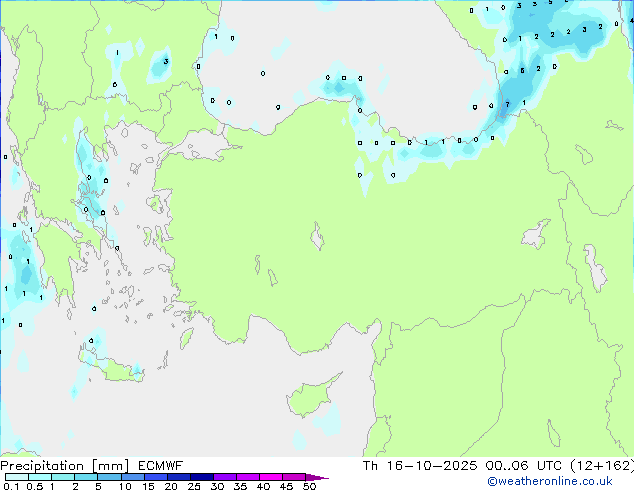Open the weatheronline.co.uk link

click(x=550, y=481)
